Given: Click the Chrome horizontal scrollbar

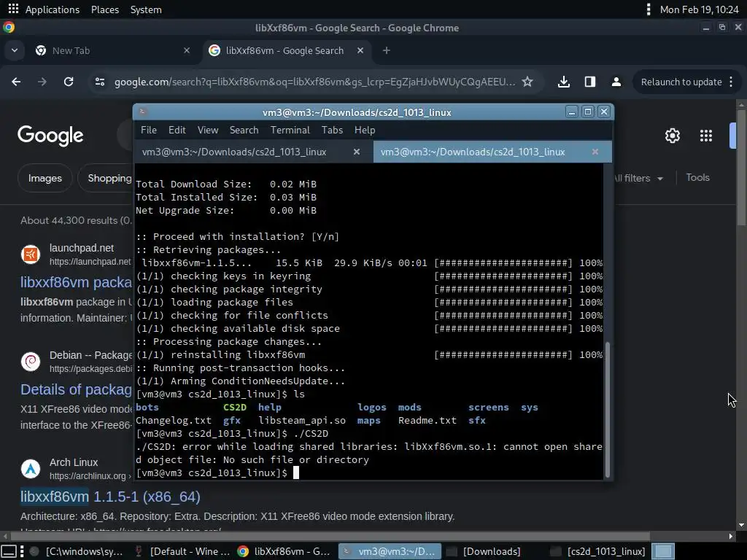Looking at the screenshot, I should (x=329, y=536).
